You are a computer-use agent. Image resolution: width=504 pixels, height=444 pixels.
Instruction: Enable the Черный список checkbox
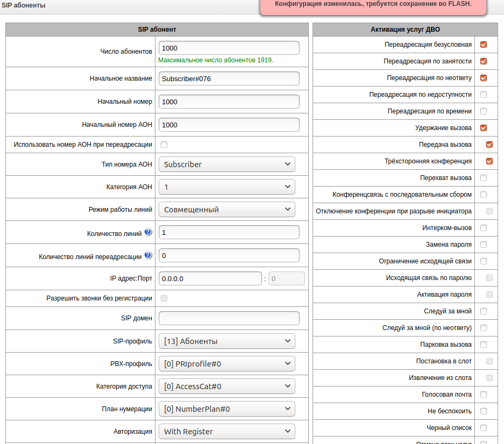pos(484,428)
